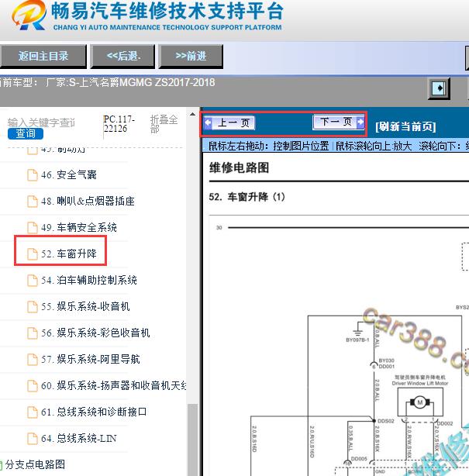Open tree item 56. 娱乐系统-彩色收音机
Screen dimensions: 469x476
click(x=95, y=333)
